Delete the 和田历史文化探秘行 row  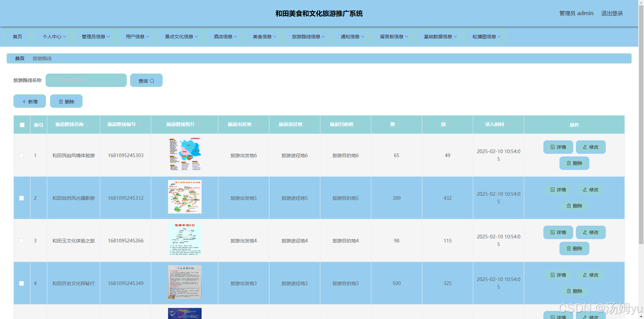pyautogui.click(x=574, y=291)
